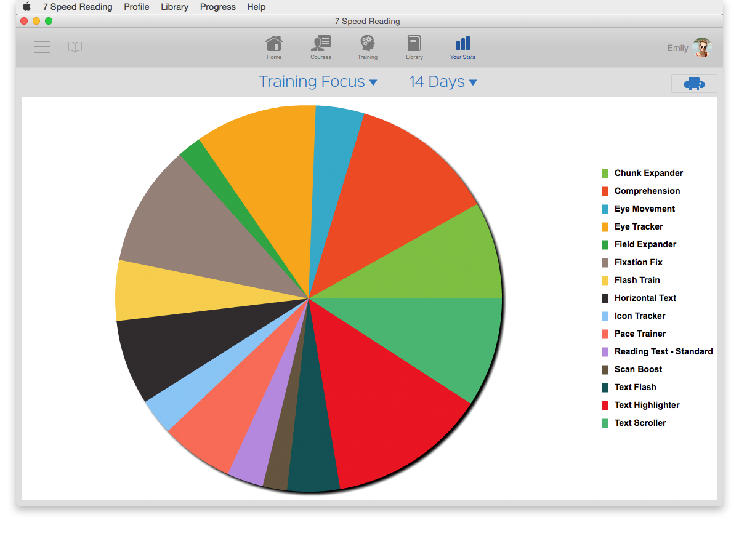Screen dimensions: 739x560
Task: Open the hamburger menu icon
Action: tap(42, 47)
